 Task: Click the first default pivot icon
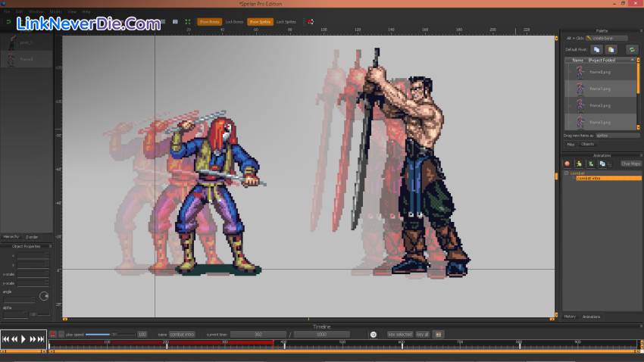tap(596, 49)
